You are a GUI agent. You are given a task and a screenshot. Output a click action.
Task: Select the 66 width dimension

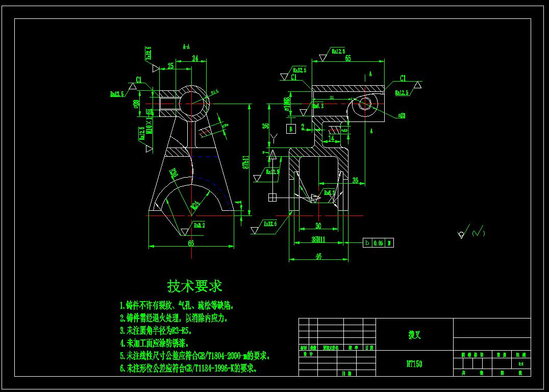tap(191, 243)
